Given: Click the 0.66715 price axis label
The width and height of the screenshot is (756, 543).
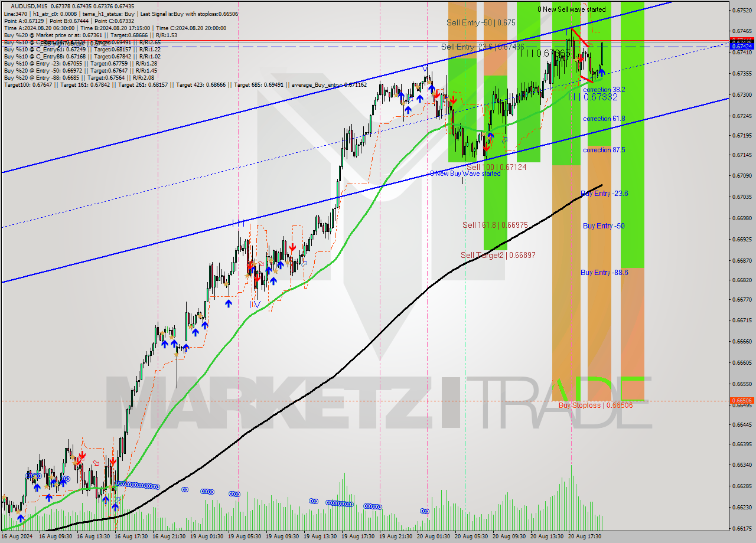Looking at the screenshot, I should (x=742, y=320).
